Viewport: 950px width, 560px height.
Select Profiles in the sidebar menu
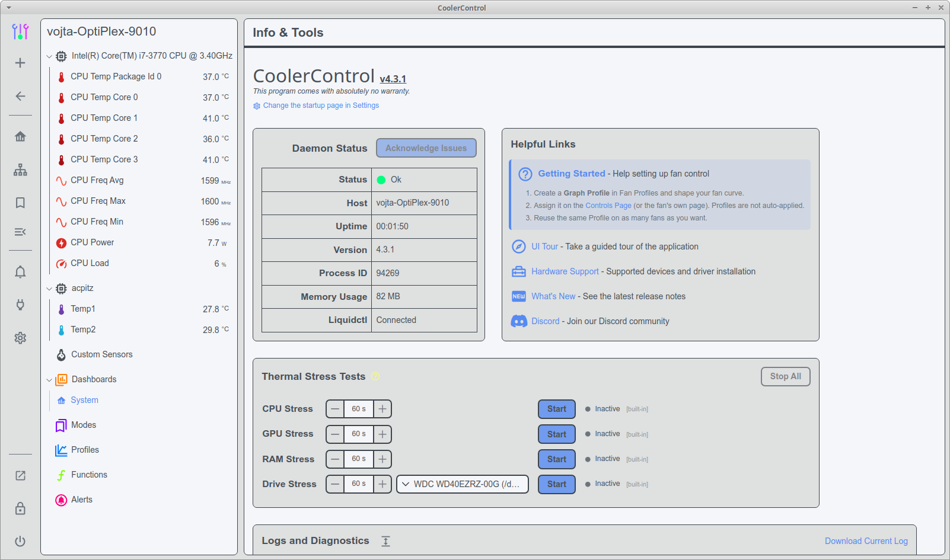[x=85, y=450]
